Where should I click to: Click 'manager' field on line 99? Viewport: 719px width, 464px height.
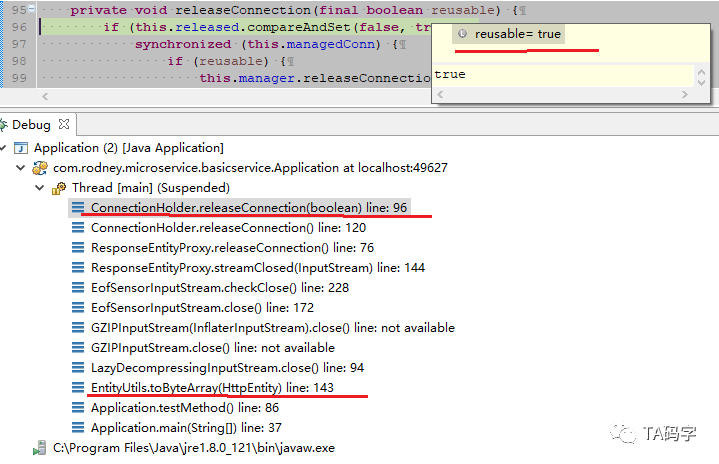pos(266,78)
